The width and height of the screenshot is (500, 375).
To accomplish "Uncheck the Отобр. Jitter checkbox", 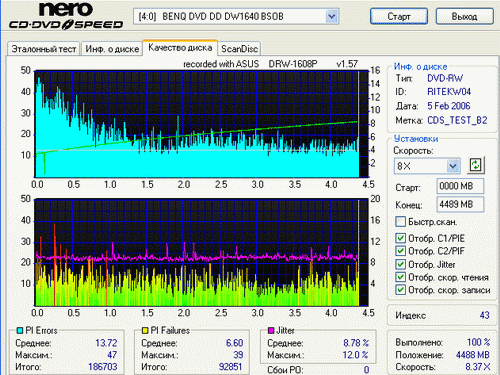I will [400, 264].
